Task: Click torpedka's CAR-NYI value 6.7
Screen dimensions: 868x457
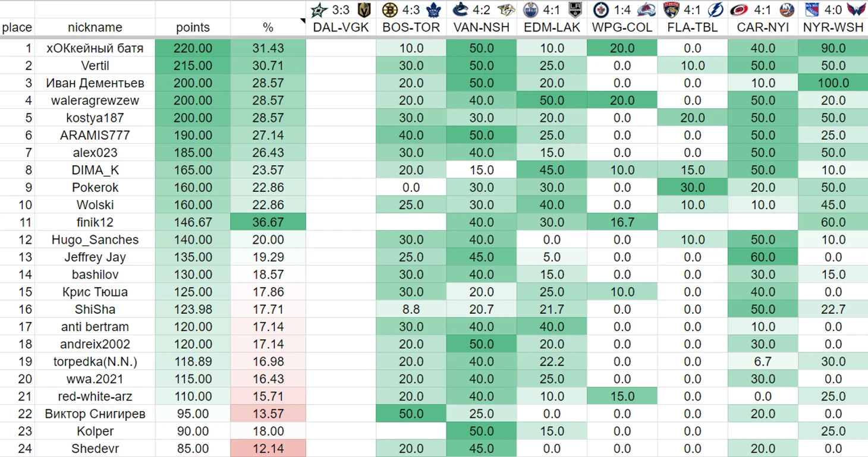Action: point(763,361)
